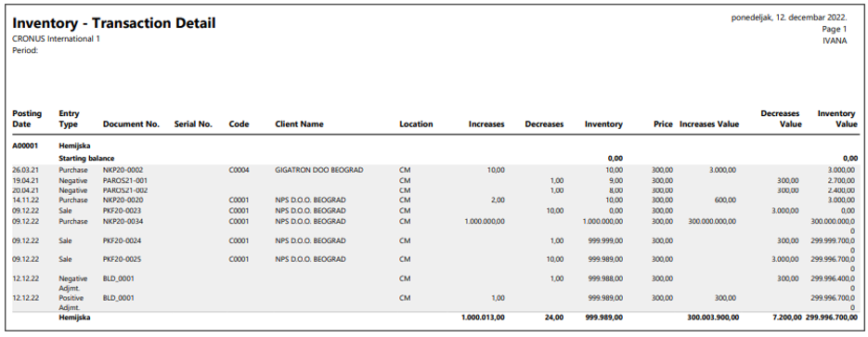The width and height of the screenshot is (868, 337).
Task: Click increase quantity 10,00 for NKP20-0002
Action: pyautogui.click(x=496, y=170)
